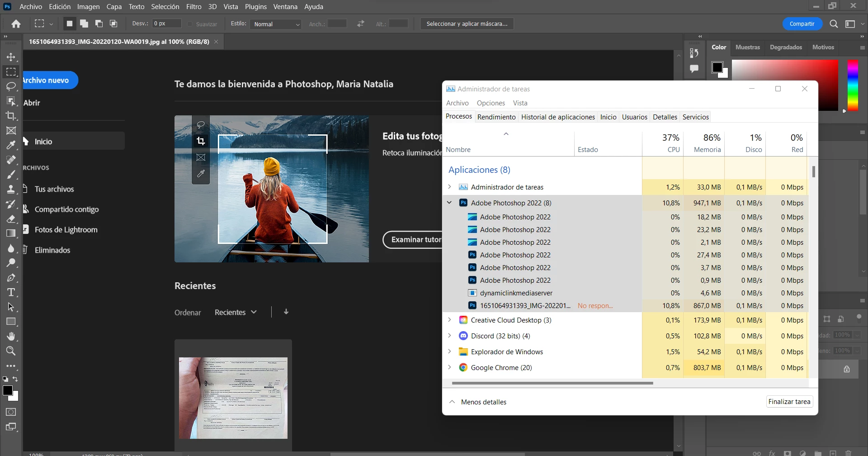Switch to the Rendimiento tab
This screenshot has width=868, height=456.
coord(496,117)
